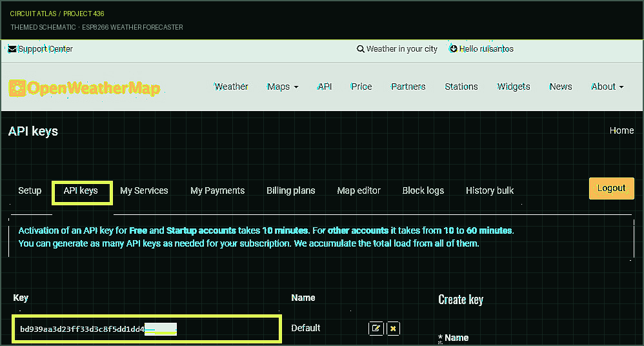This screenshot has height=346, width=644.
Task: Click the ESP8266 Weather Forecaster subtitle
Action: 132,27
